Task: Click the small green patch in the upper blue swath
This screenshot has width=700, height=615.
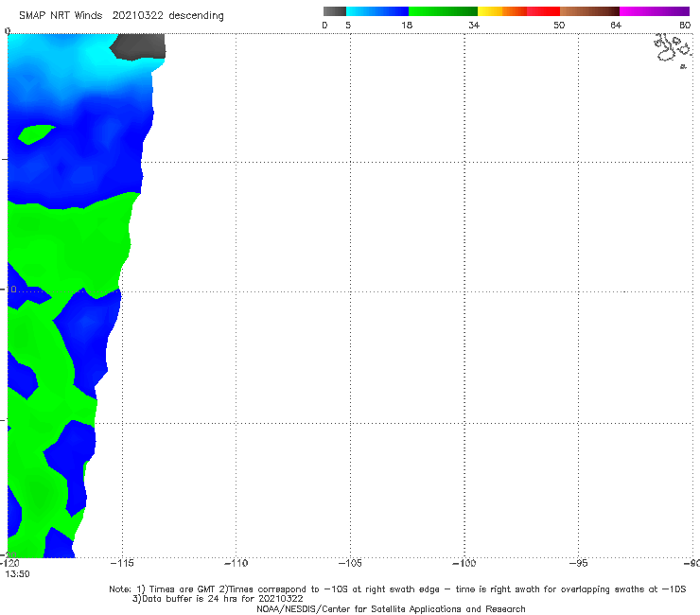Action: [x=36, y=134]
